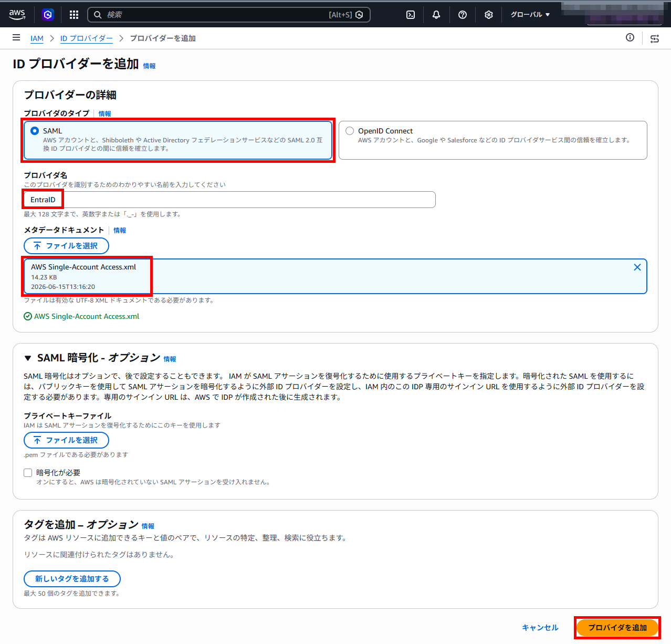
Task: Open the settings gear icon
Action: pos(489,15)
